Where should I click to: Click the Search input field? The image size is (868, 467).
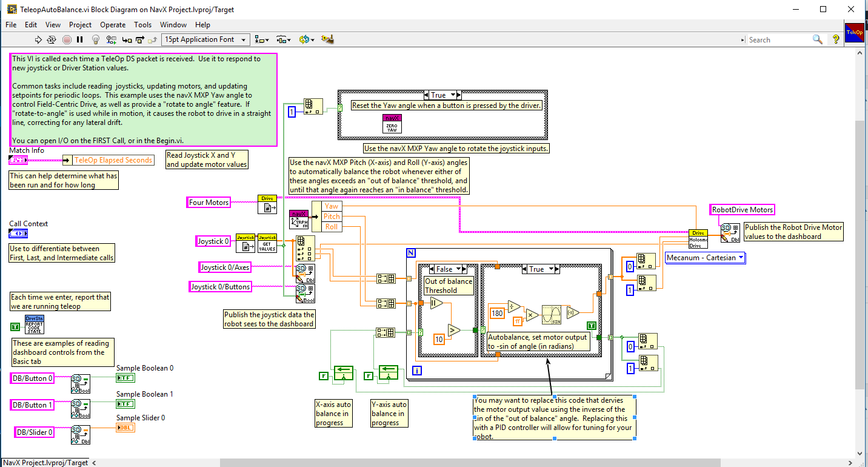tap(779, 39)
